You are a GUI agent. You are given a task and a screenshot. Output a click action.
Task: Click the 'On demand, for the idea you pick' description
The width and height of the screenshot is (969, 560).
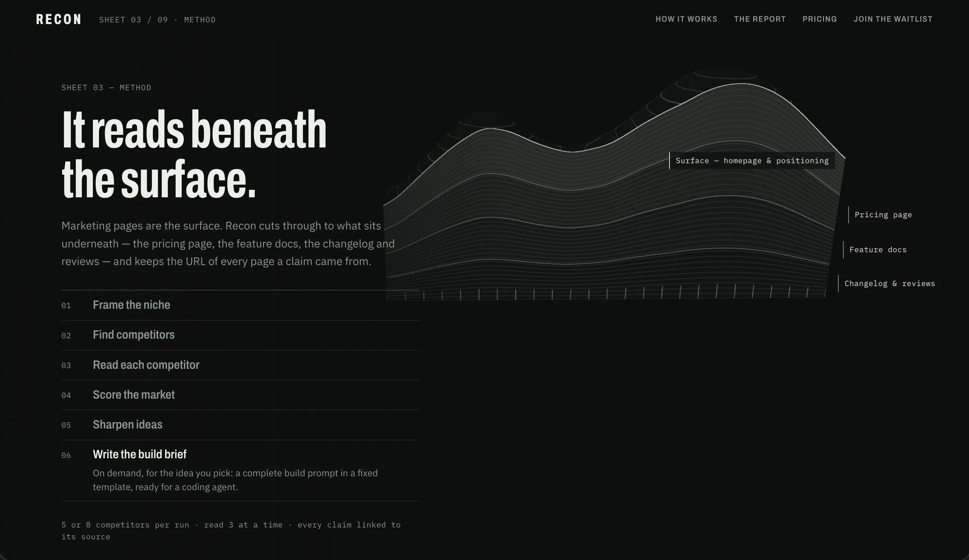coord(235,480)
